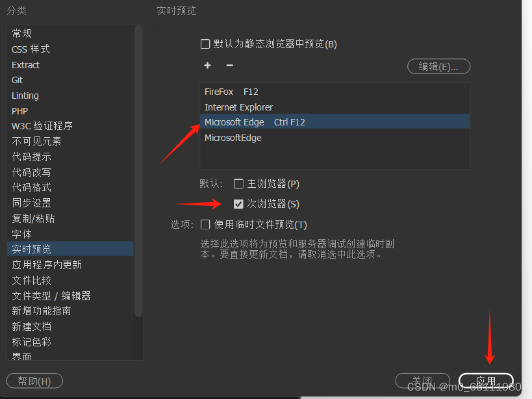Enable default preview in static browser checkbox
The image size is (532, 399).
pos(205,44)
